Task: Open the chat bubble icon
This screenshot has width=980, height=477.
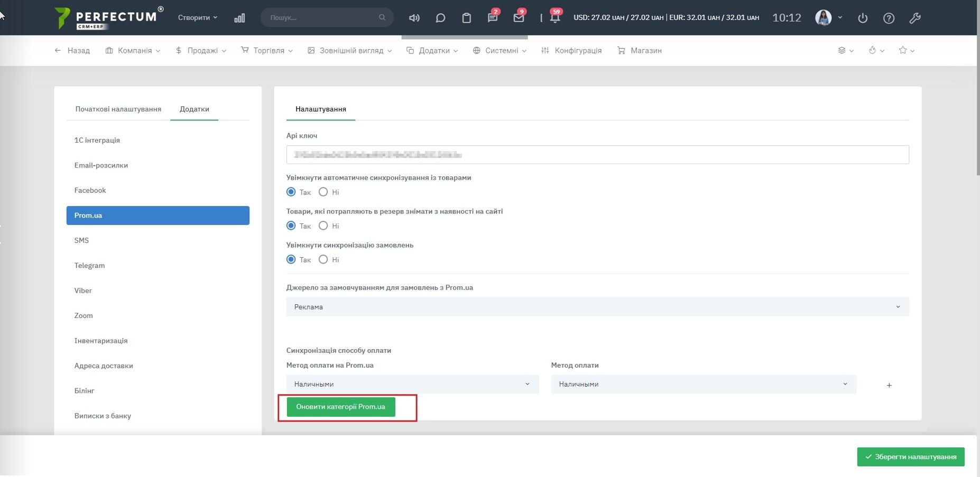Action: point(440,18)
